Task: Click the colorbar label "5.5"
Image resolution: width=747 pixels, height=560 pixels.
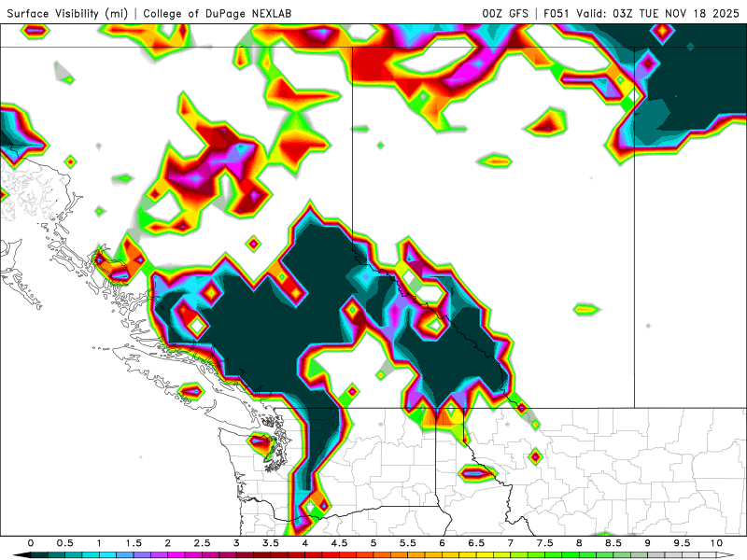Action: click(x=408, y=543)
